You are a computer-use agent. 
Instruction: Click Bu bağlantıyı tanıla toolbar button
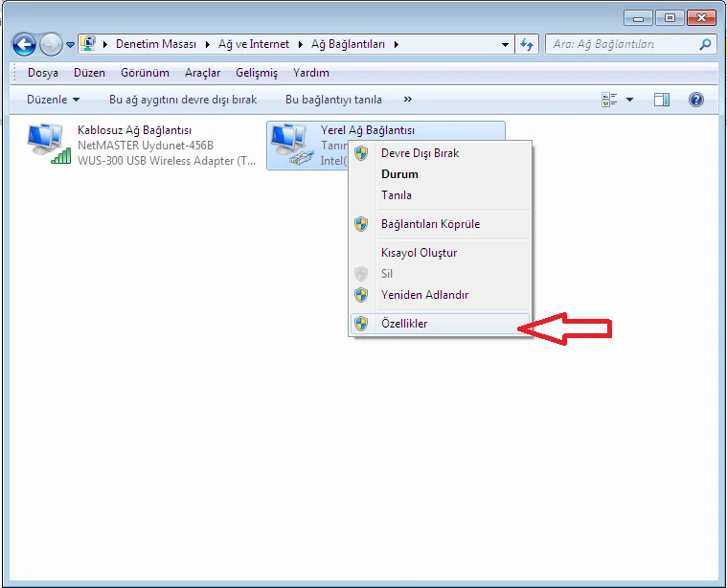click(x=333, y=100)
